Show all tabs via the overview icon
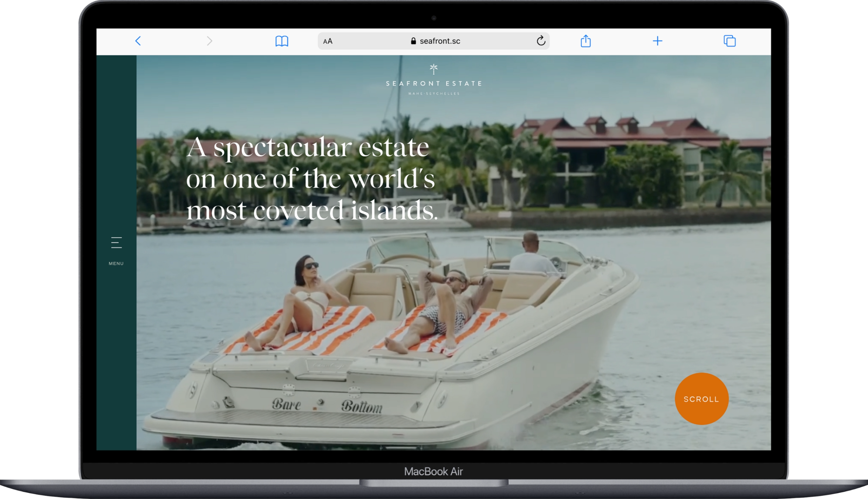868x499 pixels. [x=730, y=41]
